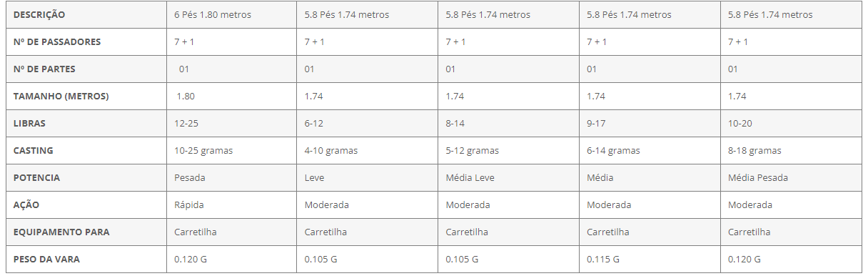
Task: Click the 'Rápida' action cell
Action: (231, 204)
